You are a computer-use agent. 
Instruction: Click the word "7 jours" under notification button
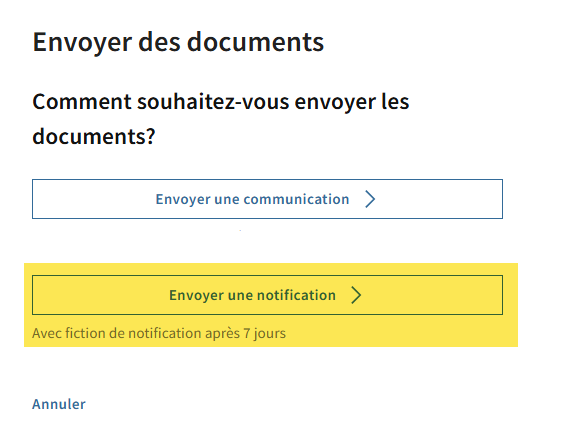tap(265, 333)
